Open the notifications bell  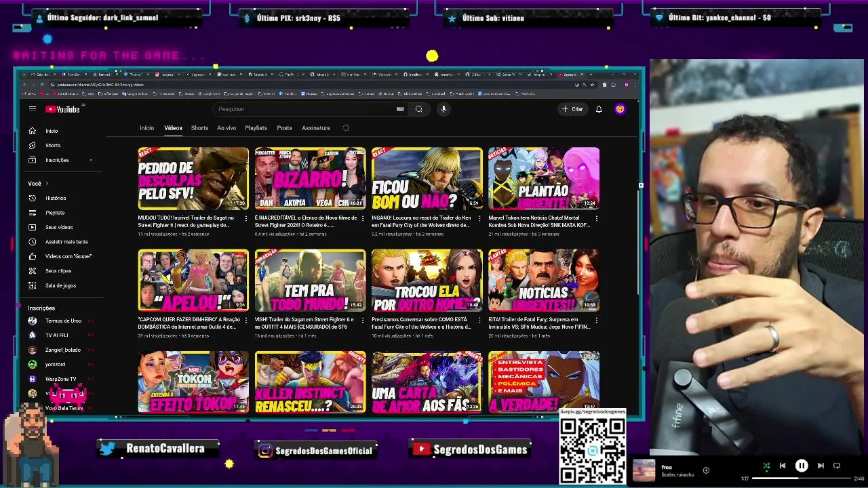599,109
